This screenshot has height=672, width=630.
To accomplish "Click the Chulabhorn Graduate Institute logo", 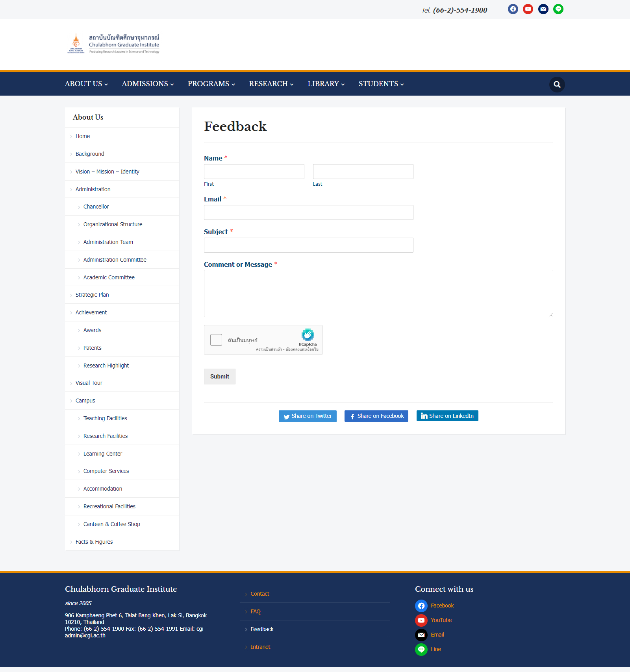I will pos(113,44).
